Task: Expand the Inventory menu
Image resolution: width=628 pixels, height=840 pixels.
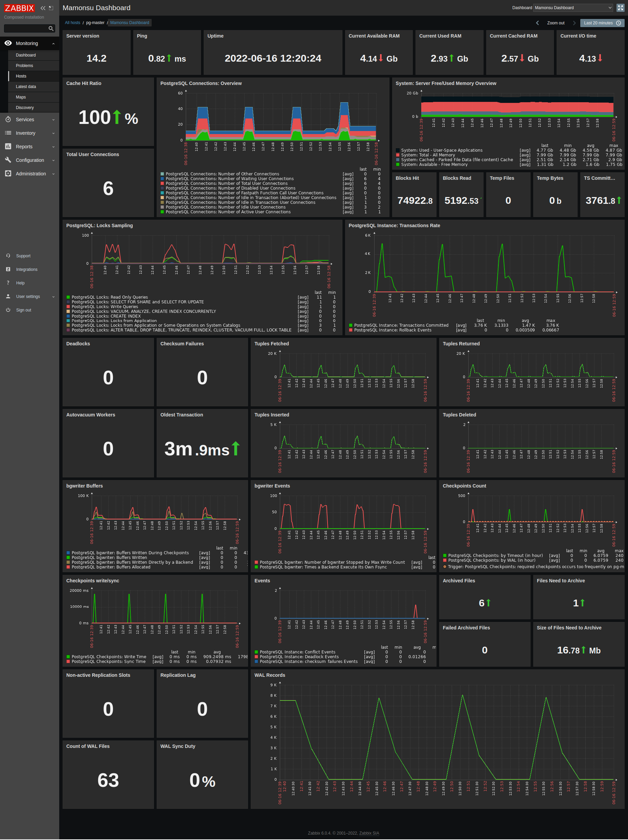Action: [53, 133]
